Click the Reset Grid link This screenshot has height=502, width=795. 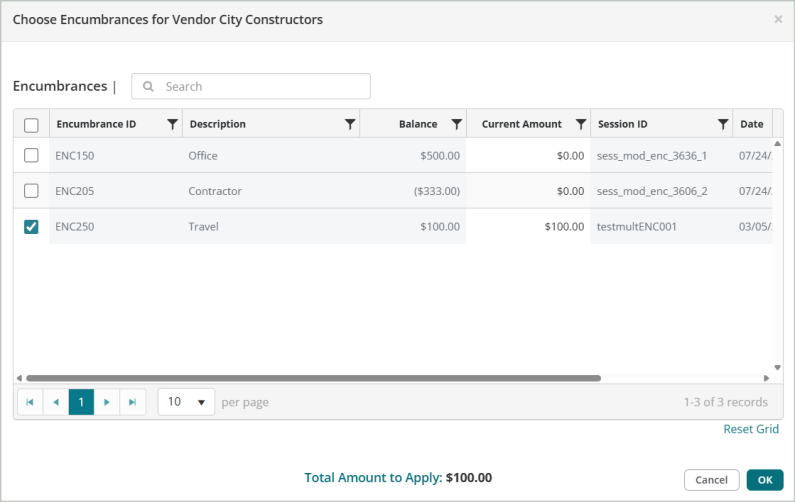click(750, 429)
